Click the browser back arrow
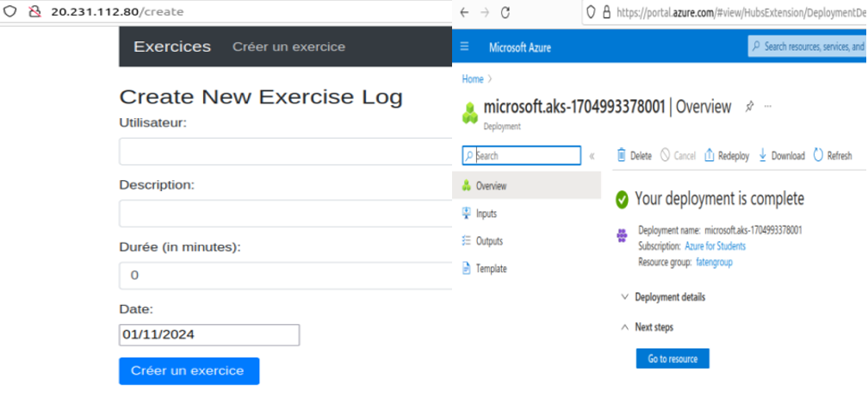868x398 pixels. pyautogui.click(x=465, y=13)
